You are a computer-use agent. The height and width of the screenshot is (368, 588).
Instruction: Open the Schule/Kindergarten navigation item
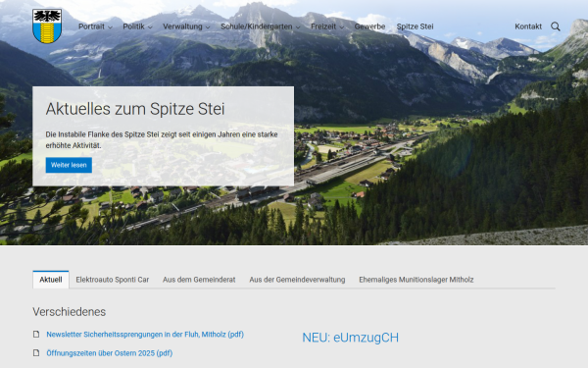pyautogui.click(x=257, y=26)
